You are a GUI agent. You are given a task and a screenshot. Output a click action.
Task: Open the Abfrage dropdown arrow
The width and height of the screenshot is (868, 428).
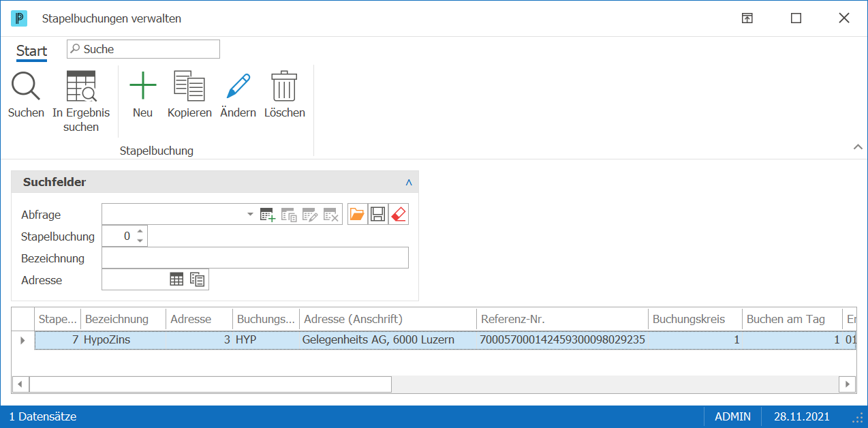click(250, 215)
